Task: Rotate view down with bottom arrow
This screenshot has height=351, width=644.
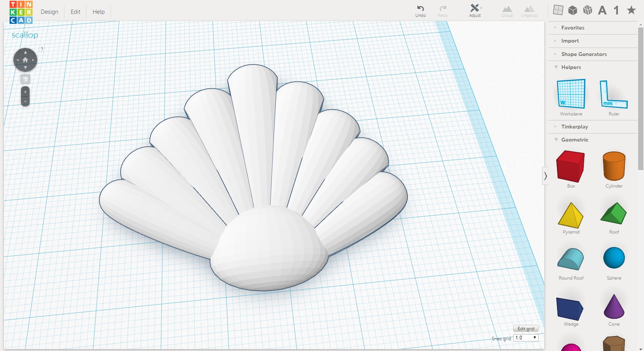Action: pos(25,68)
